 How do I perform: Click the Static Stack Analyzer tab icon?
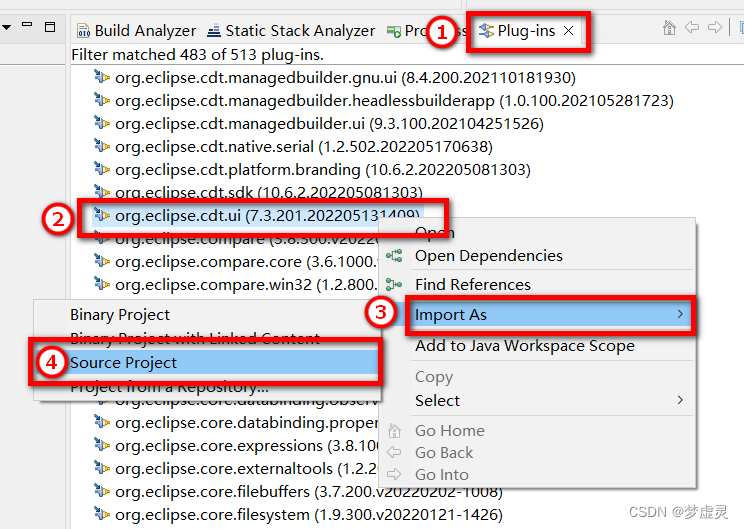[x=214, y=31]
